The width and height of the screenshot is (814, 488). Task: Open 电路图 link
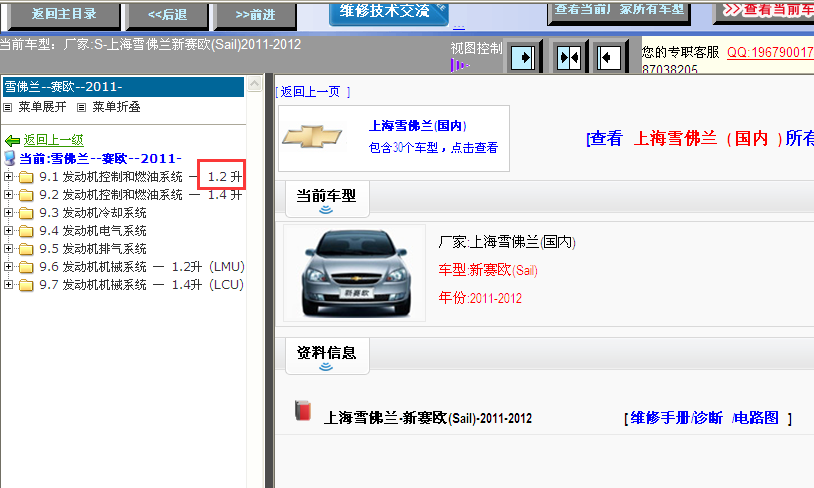tap(756, 418)
